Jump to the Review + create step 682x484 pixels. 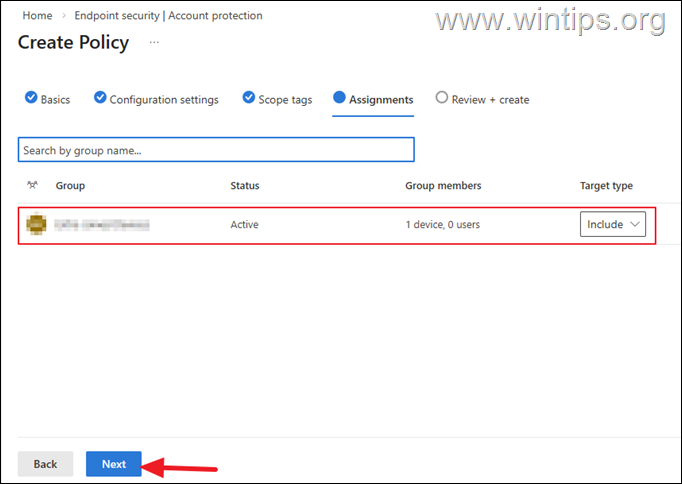(x=482, y=99)
